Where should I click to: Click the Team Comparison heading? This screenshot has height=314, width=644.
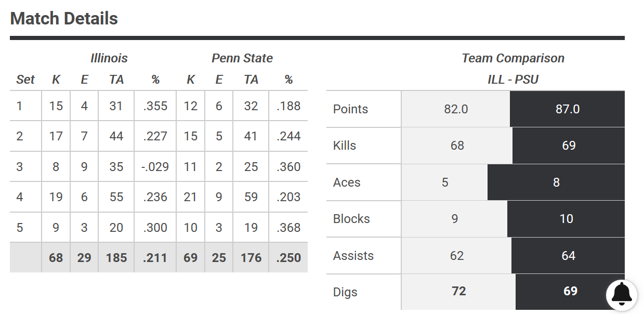point(513,58)
